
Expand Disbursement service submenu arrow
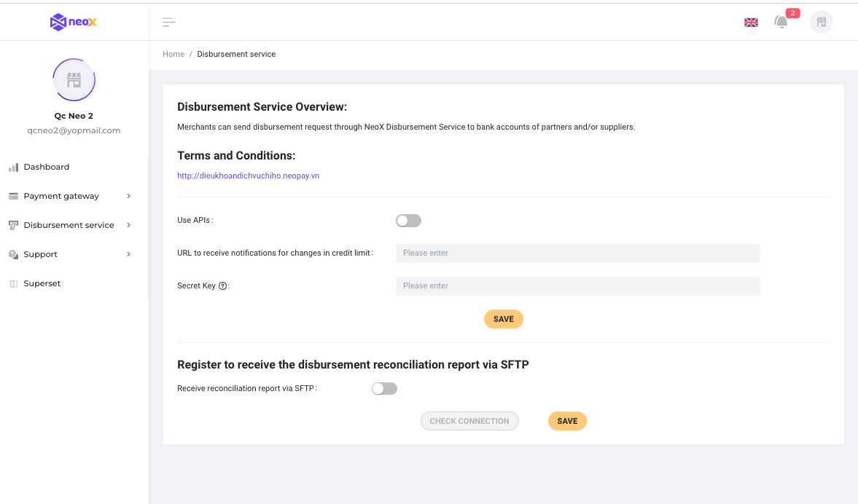coord(128,225)
